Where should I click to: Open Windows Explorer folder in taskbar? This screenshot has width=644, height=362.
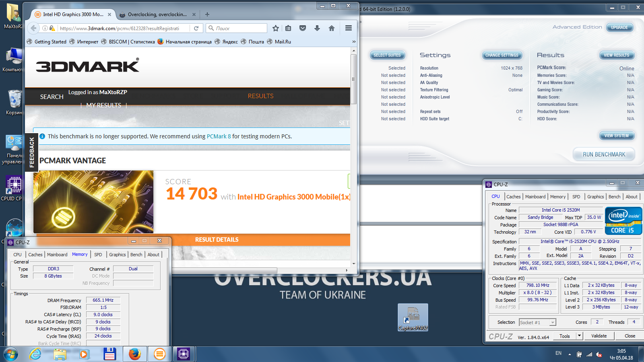pyautogui.click(x=60, y=354)
